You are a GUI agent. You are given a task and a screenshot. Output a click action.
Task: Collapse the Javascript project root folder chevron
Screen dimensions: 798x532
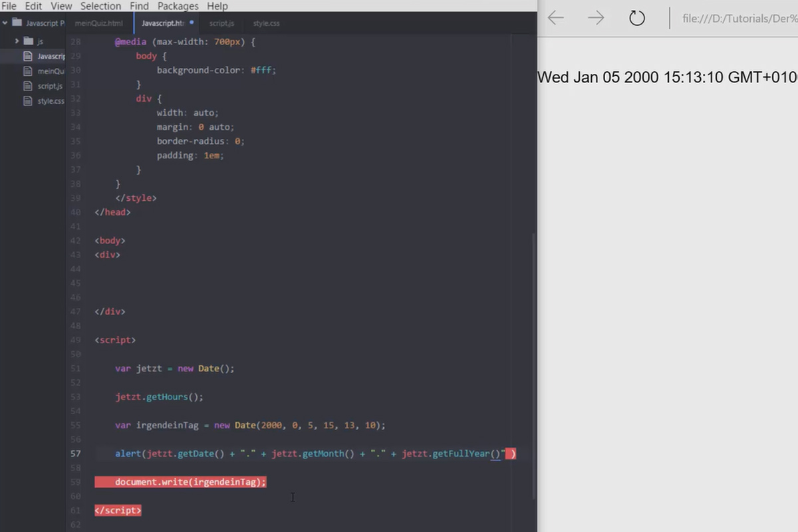5,23
